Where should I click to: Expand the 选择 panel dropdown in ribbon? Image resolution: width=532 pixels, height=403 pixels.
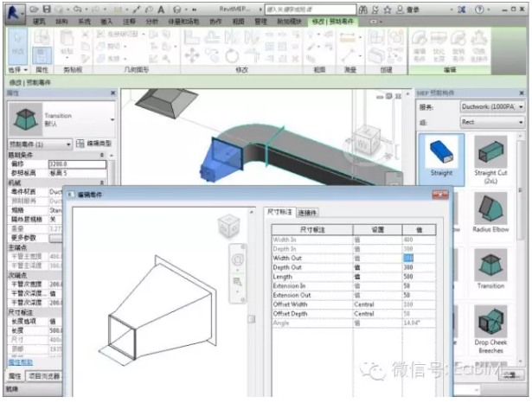[x=17, y=70]
